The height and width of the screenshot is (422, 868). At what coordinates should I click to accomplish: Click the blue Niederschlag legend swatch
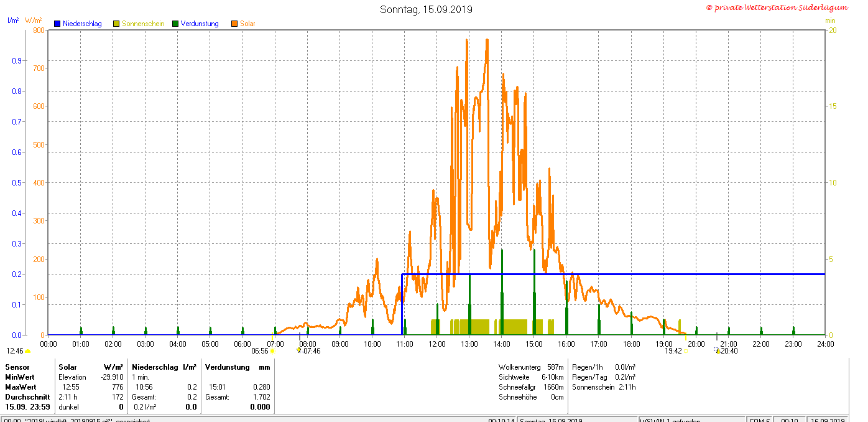point(57,24)
